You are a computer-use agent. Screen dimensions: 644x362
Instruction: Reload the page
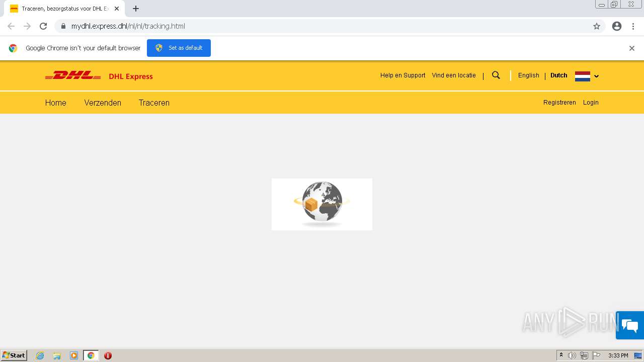[x=43, y=26]
